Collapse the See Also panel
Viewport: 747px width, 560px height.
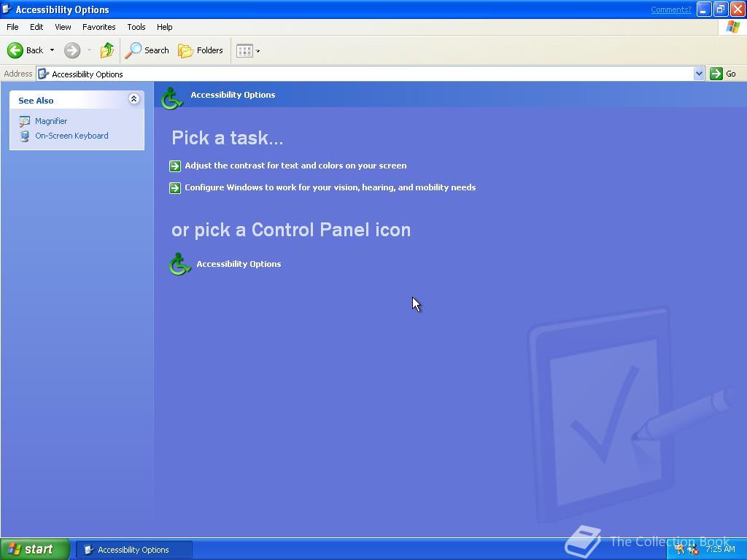pos(134,99)
